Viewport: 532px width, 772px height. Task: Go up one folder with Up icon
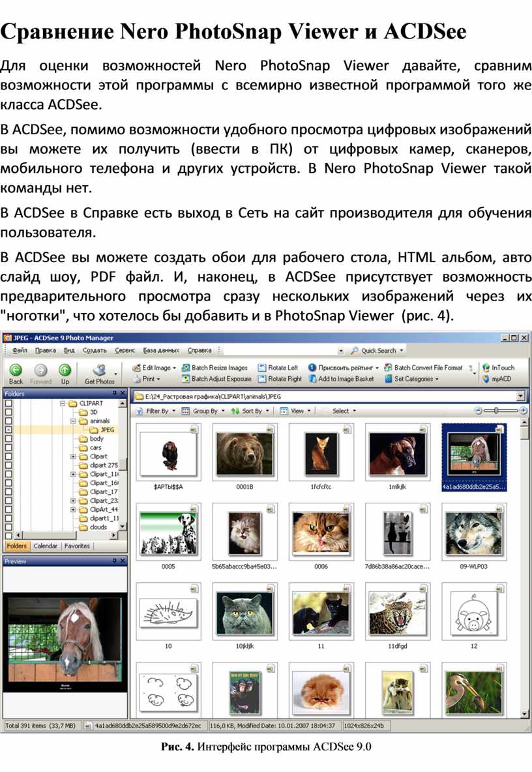coord(65,370)
